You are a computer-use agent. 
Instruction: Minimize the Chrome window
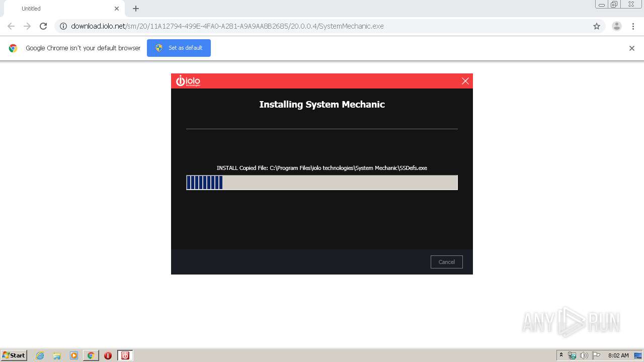(602, 4)
